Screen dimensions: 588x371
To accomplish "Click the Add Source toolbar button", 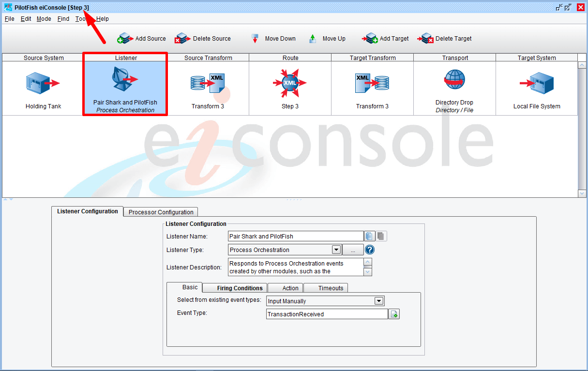I will coord(142,39).
